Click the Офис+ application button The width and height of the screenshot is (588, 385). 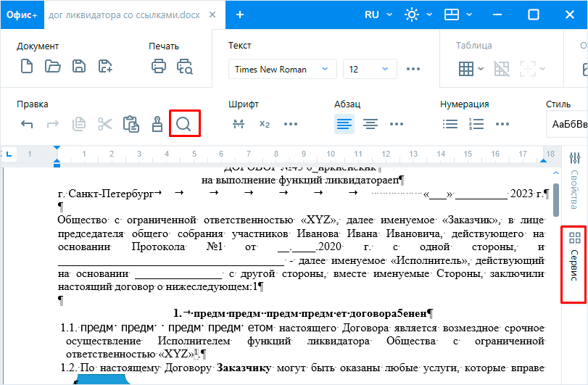[22, 15]
